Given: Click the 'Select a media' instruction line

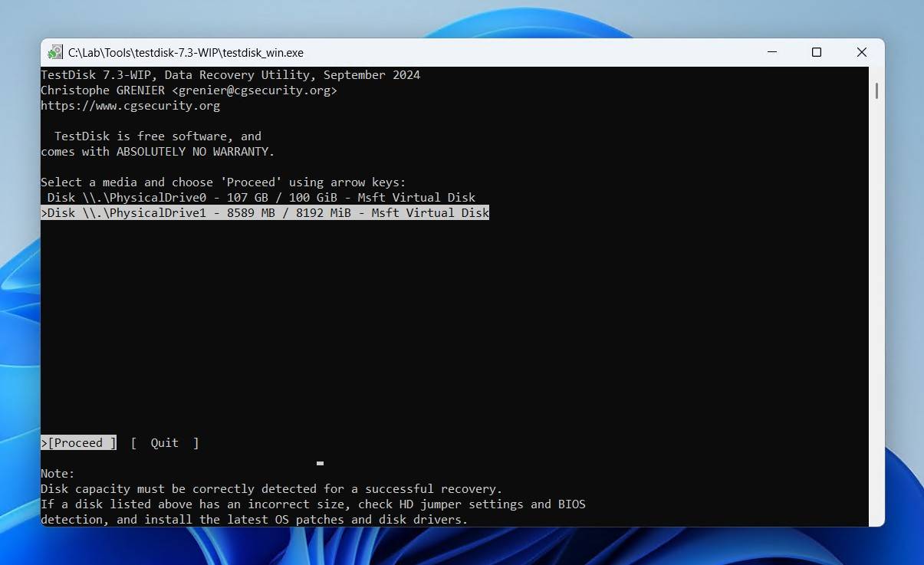Looking at the screenshot, I should click(x=223, y=182).
